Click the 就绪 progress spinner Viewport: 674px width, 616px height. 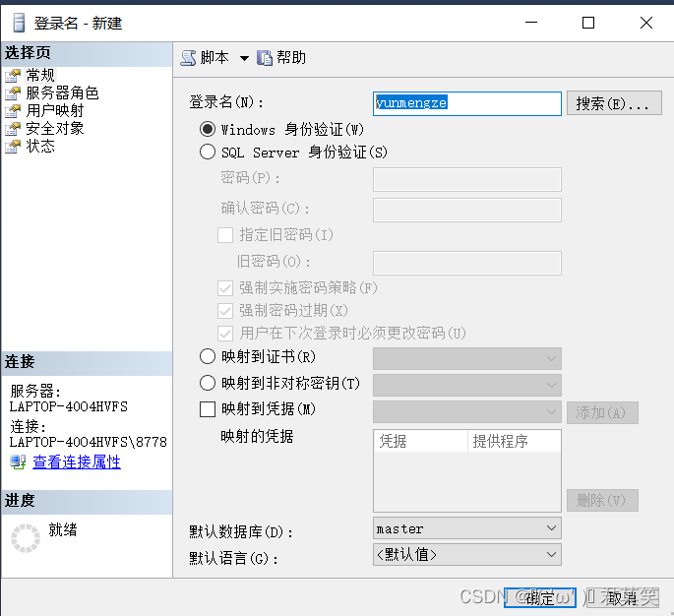point(26,537)
